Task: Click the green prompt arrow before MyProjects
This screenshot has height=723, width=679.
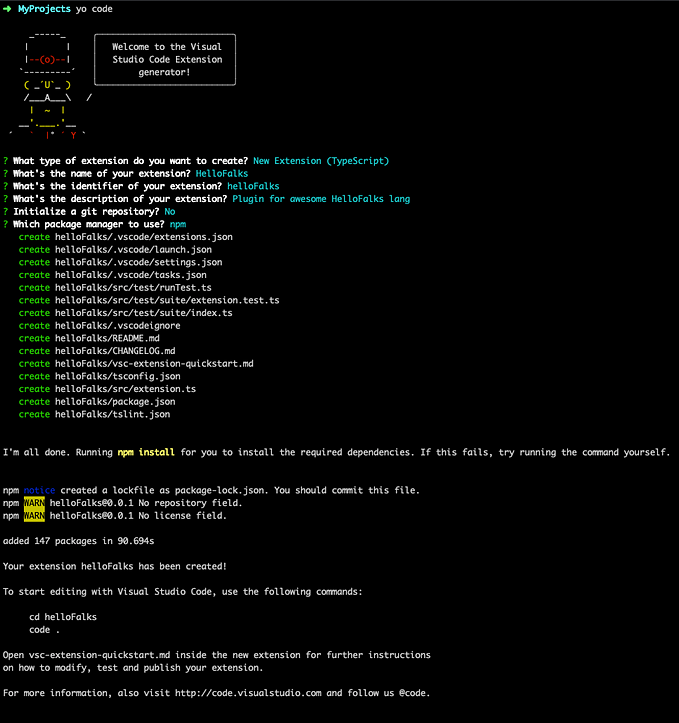Action: pos(7,9)
